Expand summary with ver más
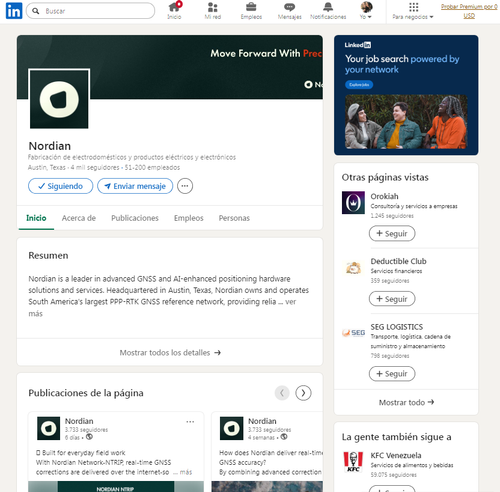Screen dimensions: 500x492 tap(290, 302)
